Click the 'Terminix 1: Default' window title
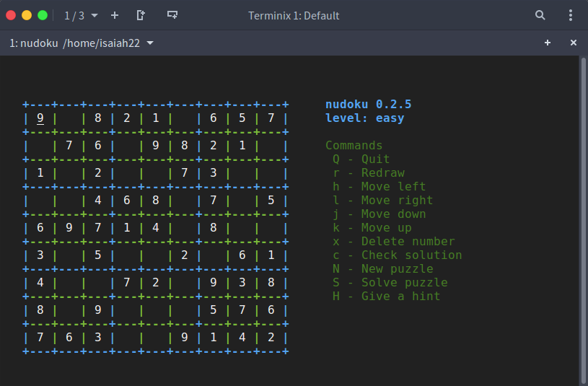Screen dimensions: 588x386 (294, 16)
